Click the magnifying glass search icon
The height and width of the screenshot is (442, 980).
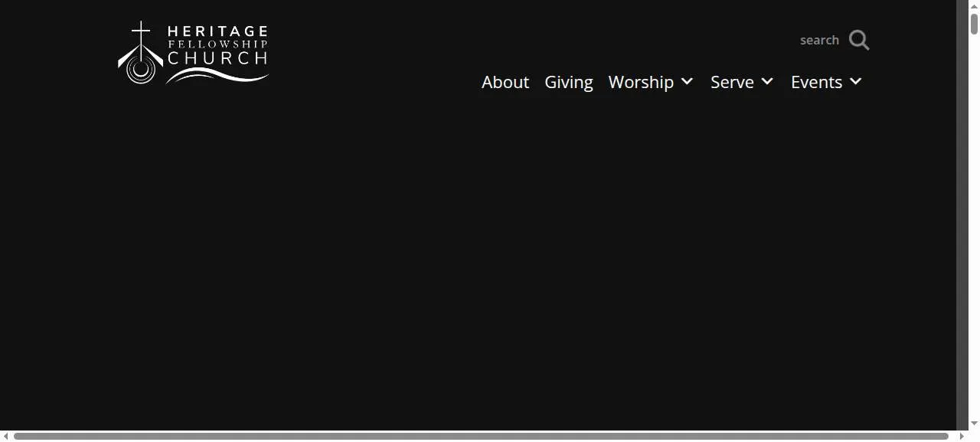(x=859, y=41)
